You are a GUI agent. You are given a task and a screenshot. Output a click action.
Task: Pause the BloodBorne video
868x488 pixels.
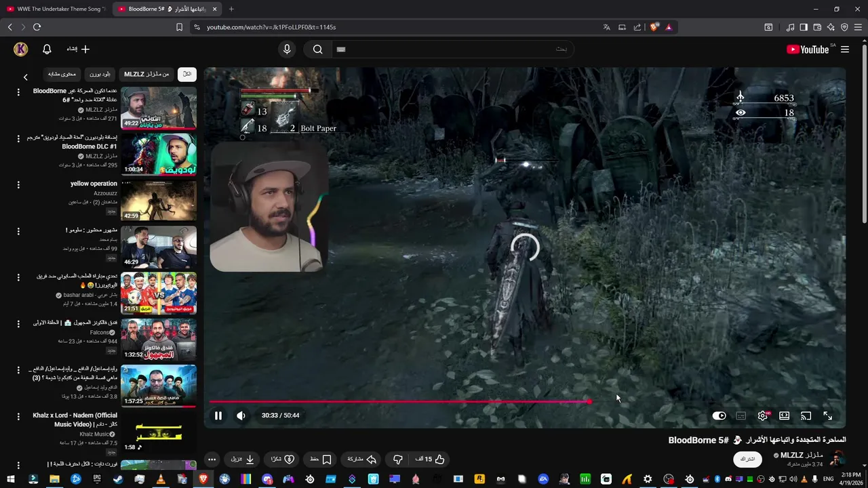pyautogui.click(x=218, y=415)
